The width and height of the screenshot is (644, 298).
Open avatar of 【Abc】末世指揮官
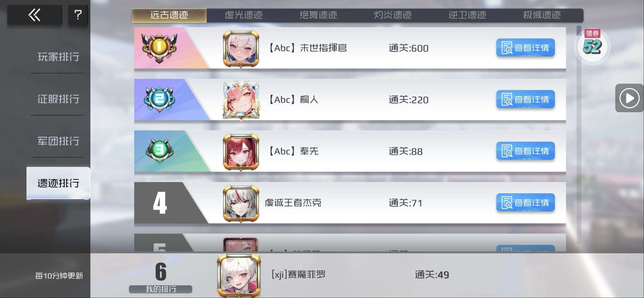tap(241, 49)
